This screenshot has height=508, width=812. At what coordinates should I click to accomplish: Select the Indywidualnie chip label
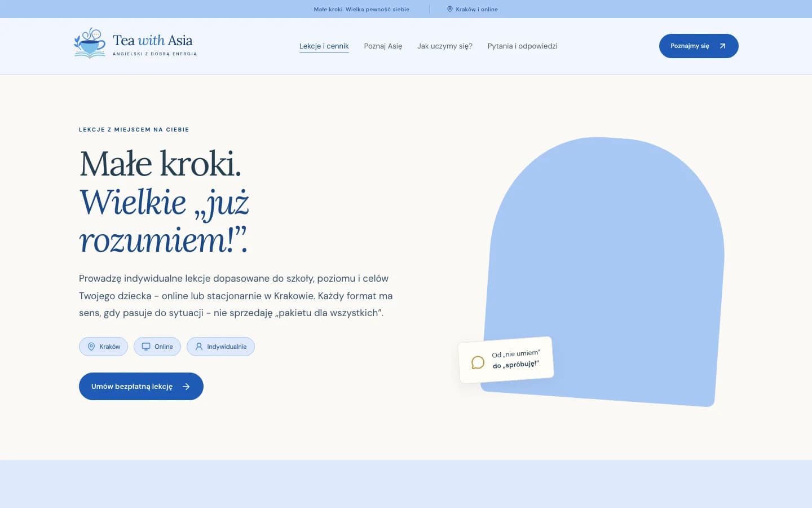[x=227, y=347]
